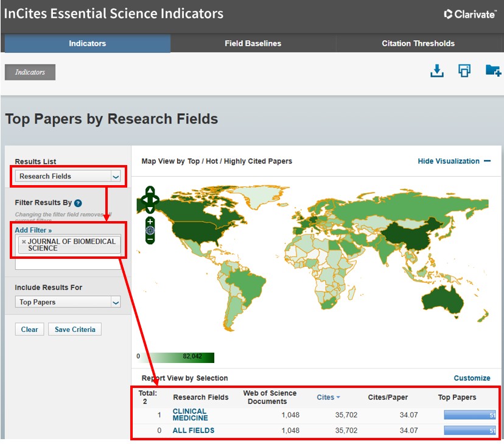Screen dimensions: 504x444
Task: Open the Customize report link
Action: point(472,378)
